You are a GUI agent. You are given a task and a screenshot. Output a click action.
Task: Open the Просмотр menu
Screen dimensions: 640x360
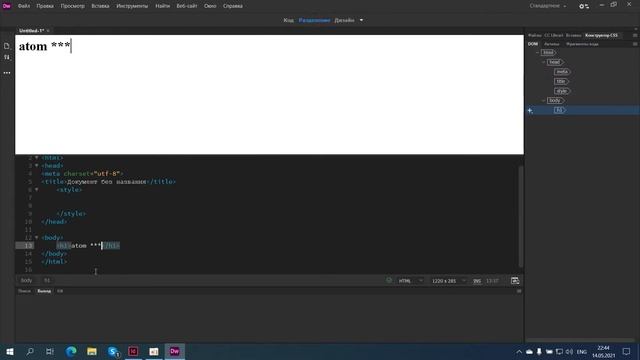coord(73,6)
